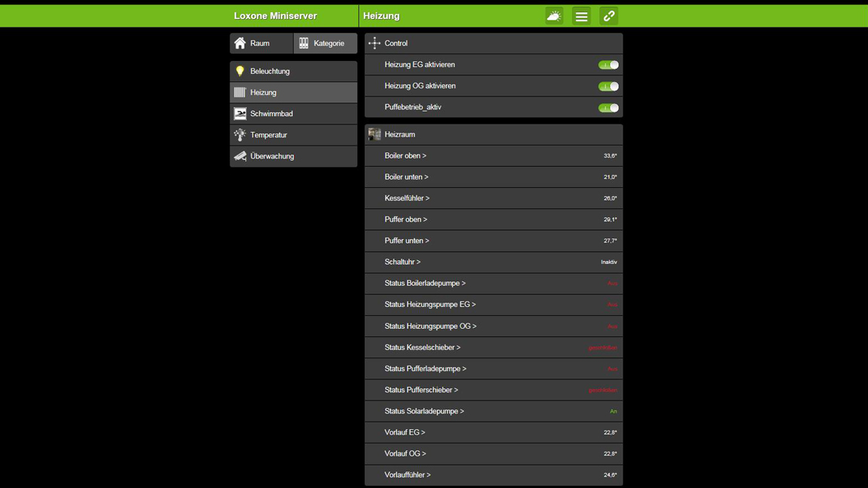Toggle the Heizung EG aktivieren switch
Viewport: 868px width, 488px height.
point(608,65)
